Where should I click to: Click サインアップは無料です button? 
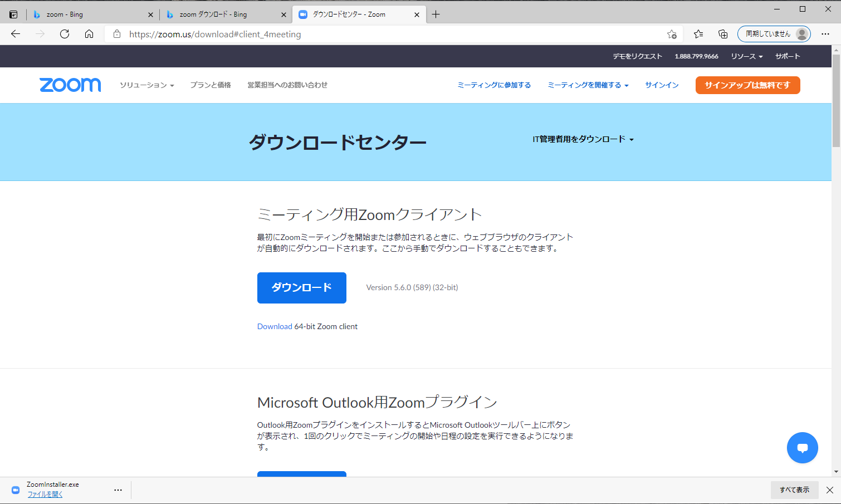747,85
